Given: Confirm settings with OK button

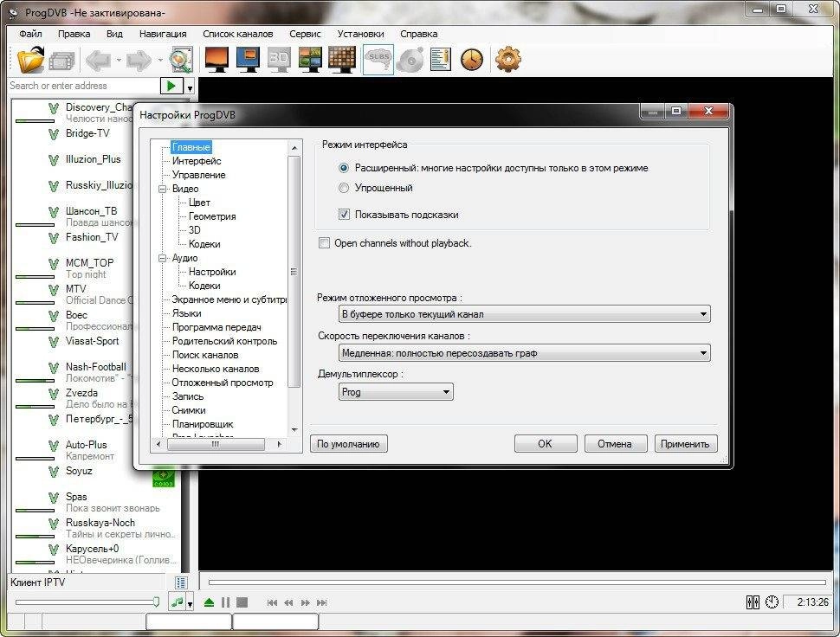Looking at the screenshot, I should click(x=546, y=444).
